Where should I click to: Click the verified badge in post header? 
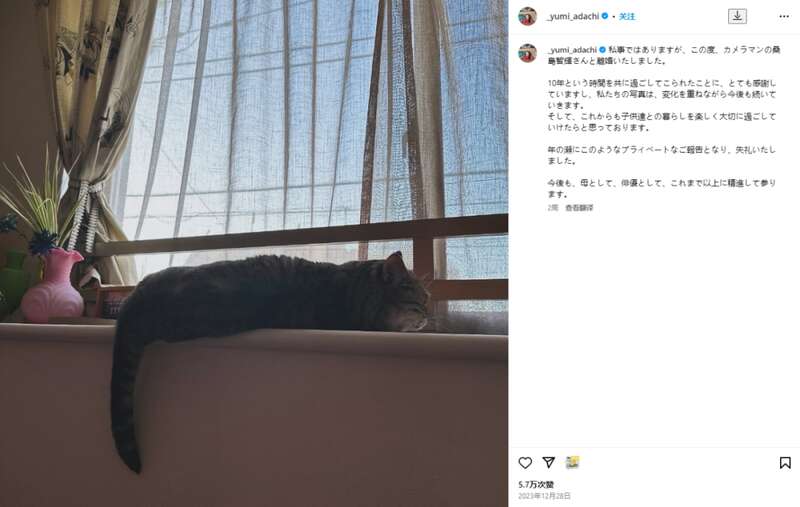[605, 16]
